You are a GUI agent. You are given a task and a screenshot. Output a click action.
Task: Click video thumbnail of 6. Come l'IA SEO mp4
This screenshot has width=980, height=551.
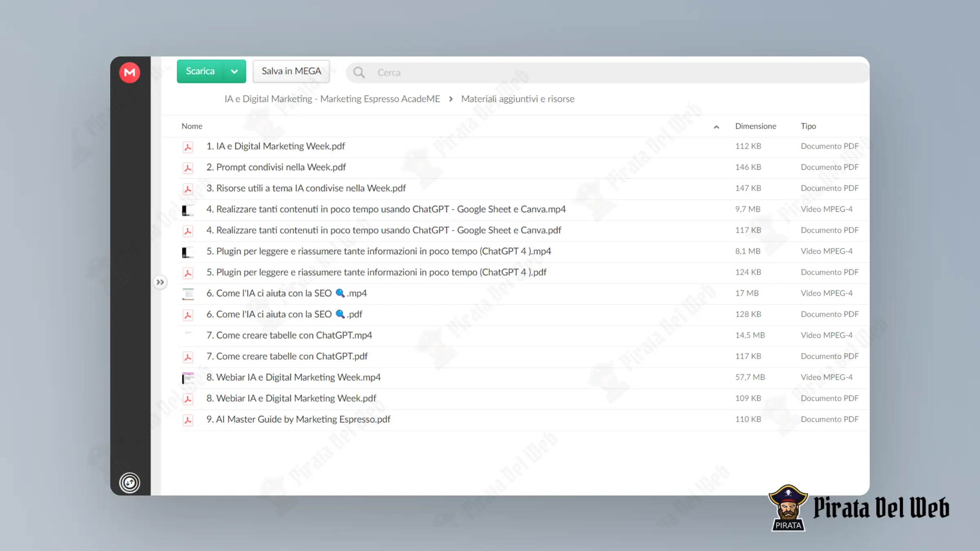(188, 294)
